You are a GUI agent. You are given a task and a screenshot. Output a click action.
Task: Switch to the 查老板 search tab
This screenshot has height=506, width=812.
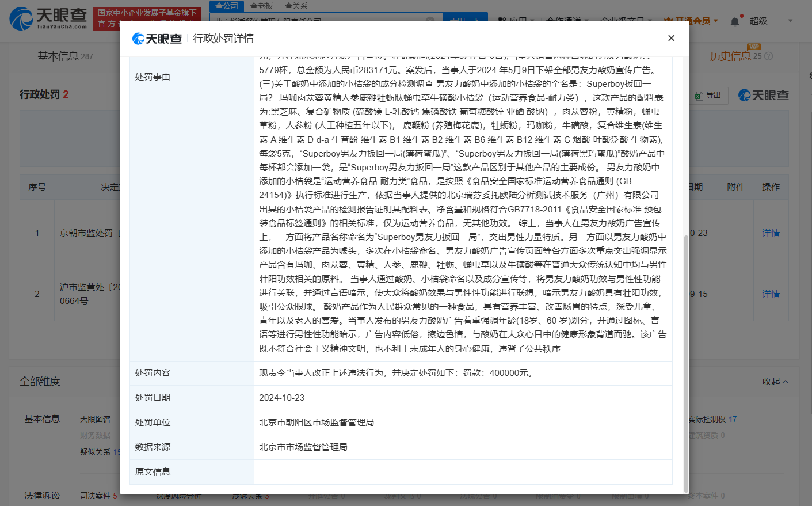(261, 6)
